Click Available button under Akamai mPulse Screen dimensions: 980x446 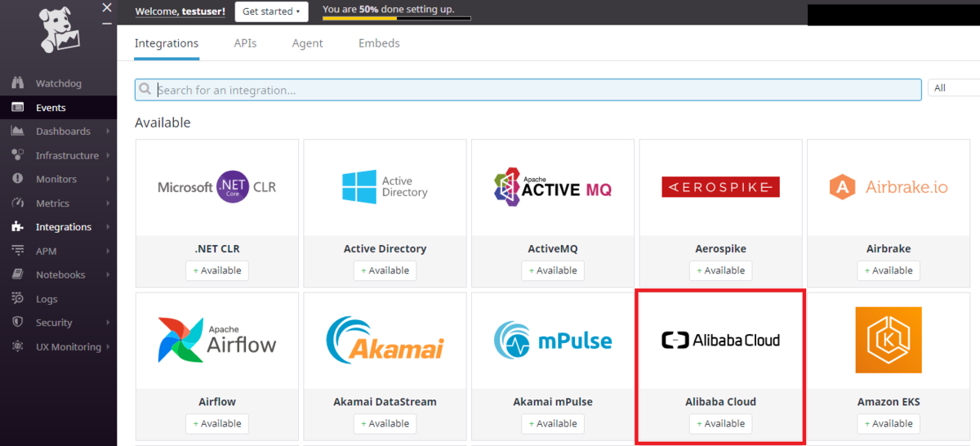pyautogui.click(x=553, y=423)
